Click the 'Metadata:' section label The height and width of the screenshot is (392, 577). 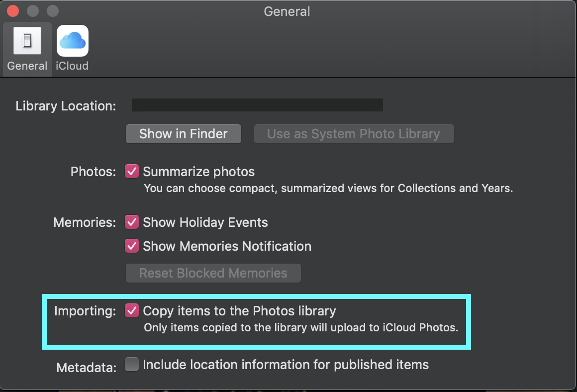[x=87, y=367]
